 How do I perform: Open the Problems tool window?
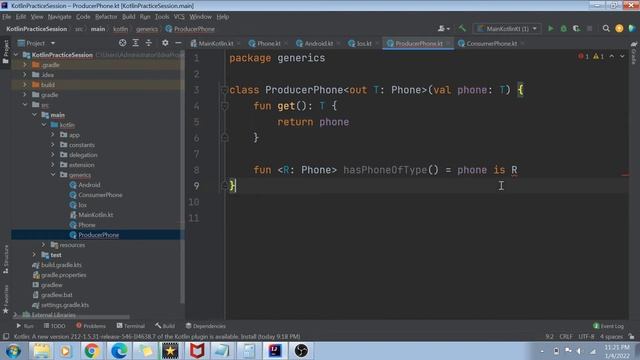pyautogui.click(x=91, y=326)
